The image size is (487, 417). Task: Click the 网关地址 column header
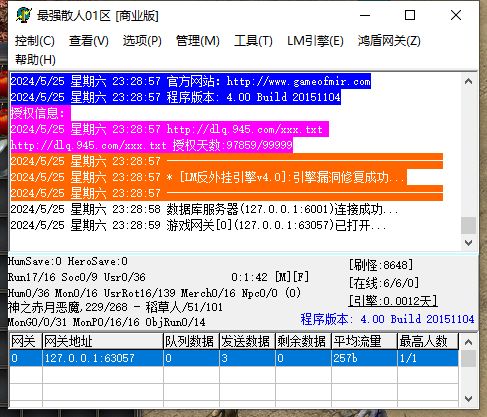tap(103, 341)
